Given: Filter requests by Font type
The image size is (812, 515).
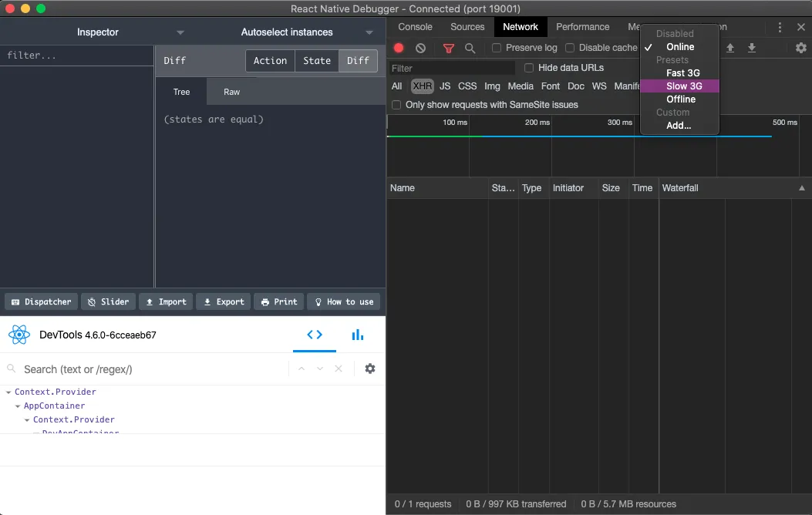Looking at the screenshot, I should coord(550,86).
